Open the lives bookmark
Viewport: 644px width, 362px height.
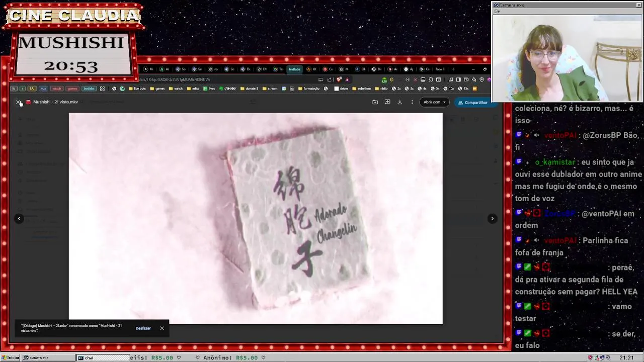click(209, 88)
